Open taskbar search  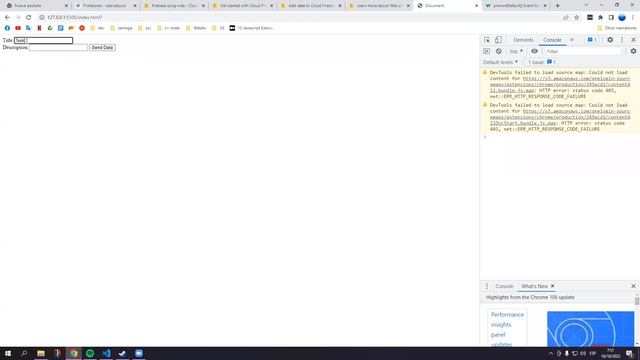24,353
